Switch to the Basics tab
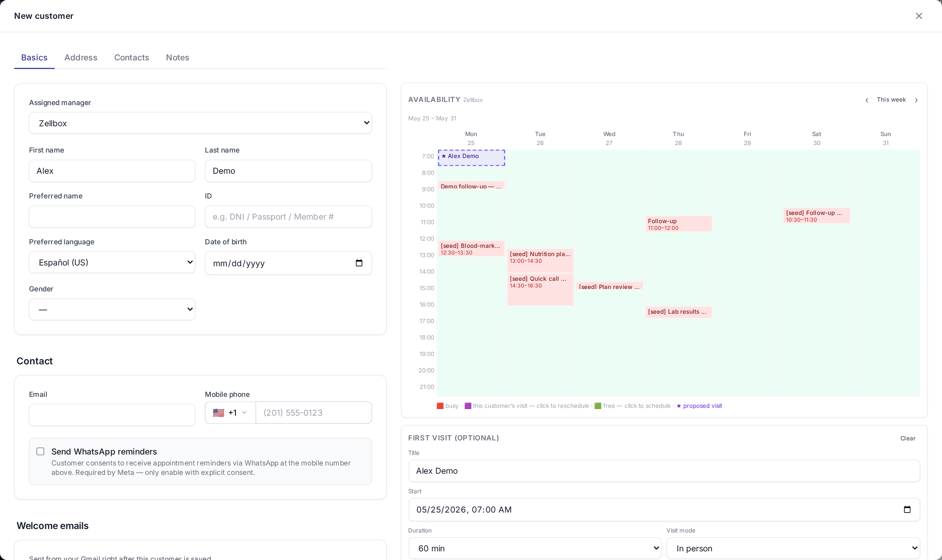 click(x=34, y=58)
